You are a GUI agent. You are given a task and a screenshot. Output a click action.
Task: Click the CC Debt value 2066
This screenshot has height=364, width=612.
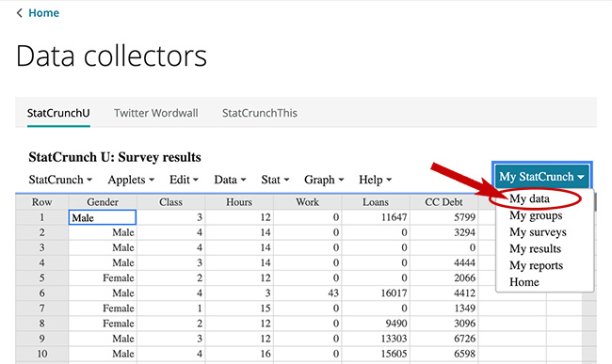[x=464, y=277]
